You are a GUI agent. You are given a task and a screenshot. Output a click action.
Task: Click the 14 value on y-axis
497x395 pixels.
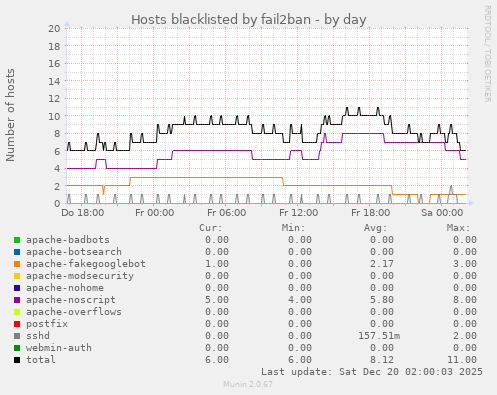54,81
